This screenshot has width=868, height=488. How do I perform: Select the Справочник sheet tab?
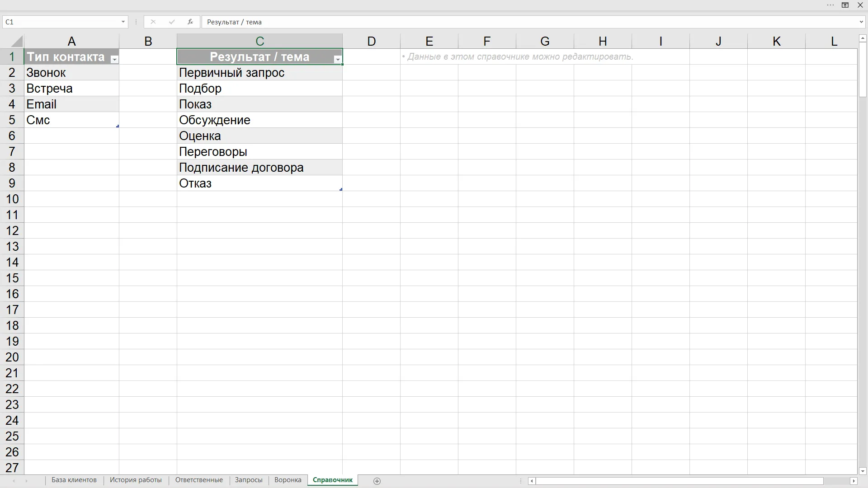click(333, 480)
